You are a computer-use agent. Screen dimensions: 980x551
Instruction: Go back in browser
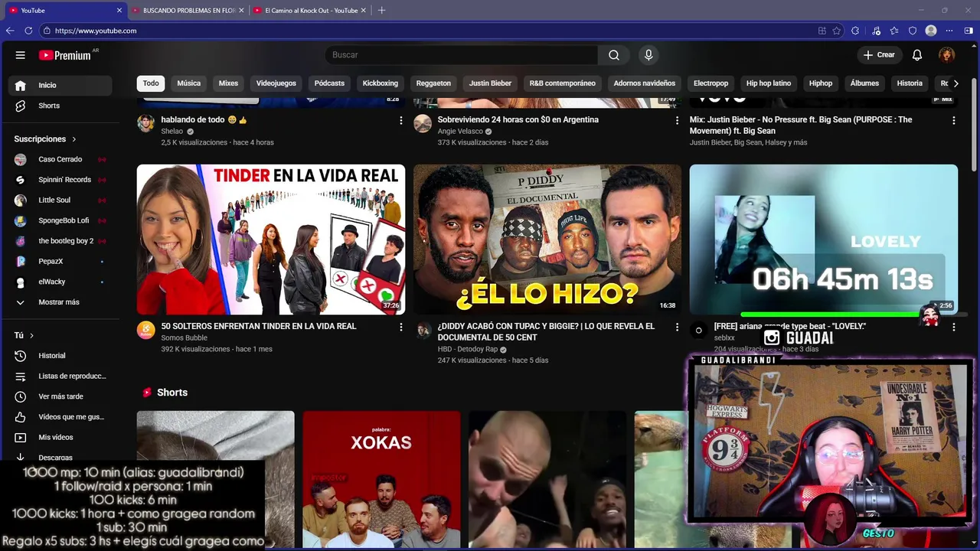(x=10, y=31)
